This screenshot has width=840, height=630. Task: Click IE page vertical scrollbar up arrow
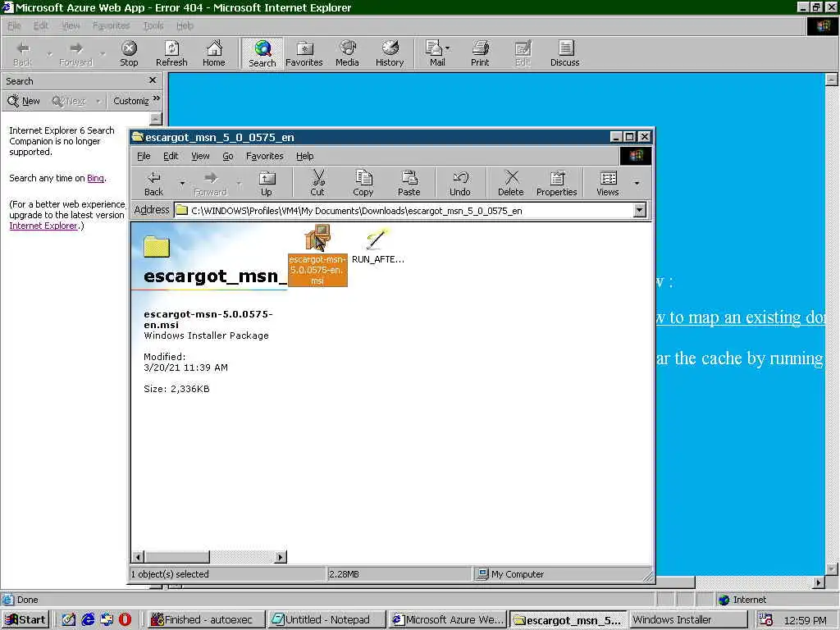click(x=832, y=80)
